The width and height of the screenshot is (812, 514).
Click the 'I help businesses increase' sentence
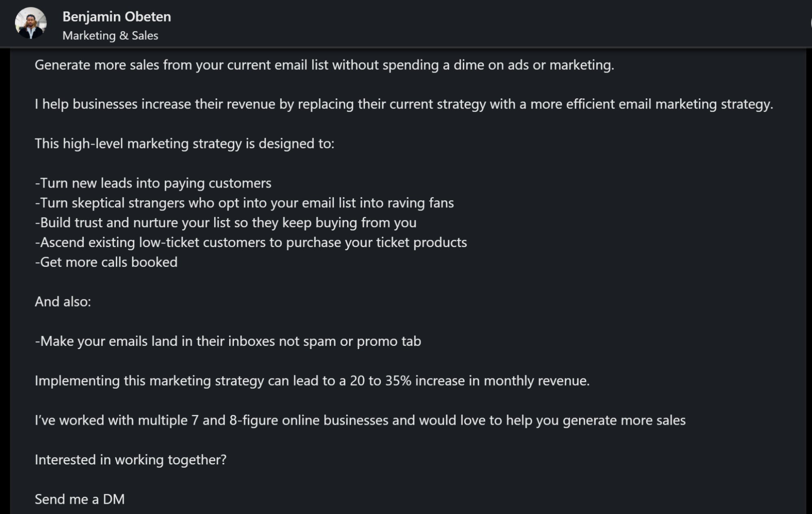pyautogui.click(x=404, y=104)
